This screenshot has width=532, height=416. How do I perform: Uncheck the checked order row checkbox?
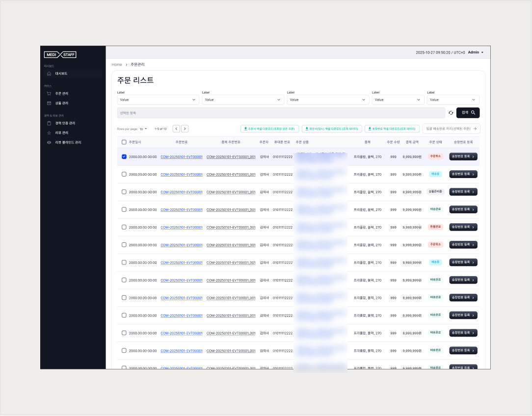(x=124, y=156)
